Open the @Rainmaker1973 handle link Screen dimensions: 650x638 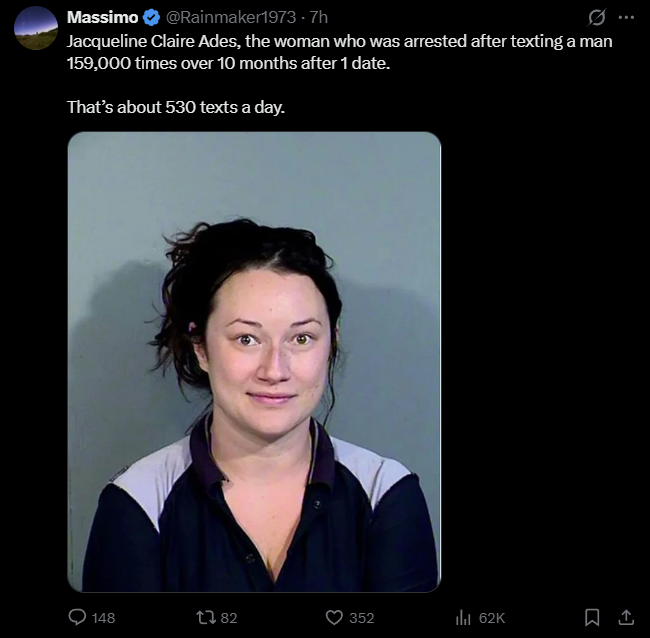point(231,17)
